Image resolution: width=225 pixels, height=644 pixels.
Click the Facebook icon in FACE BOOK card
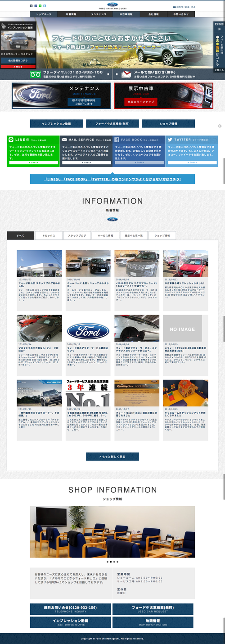117,140
